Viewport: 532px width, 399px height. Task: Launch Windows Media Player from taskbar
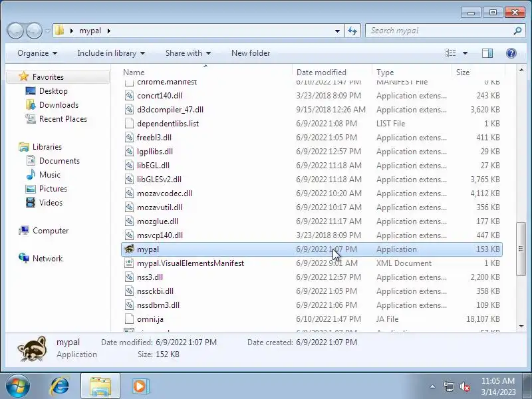140,386
